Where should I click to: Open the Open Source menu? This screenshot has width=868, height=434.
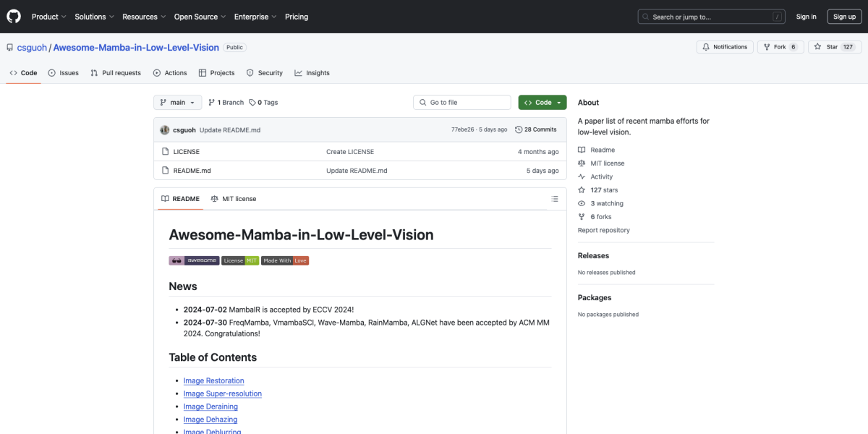(x=200, y=17)
